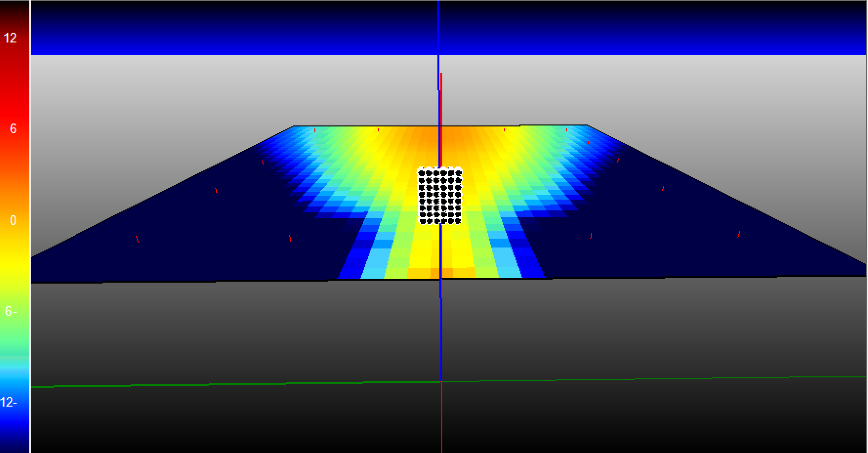Click the red axis line below the green line

click(x=442, y=420)
